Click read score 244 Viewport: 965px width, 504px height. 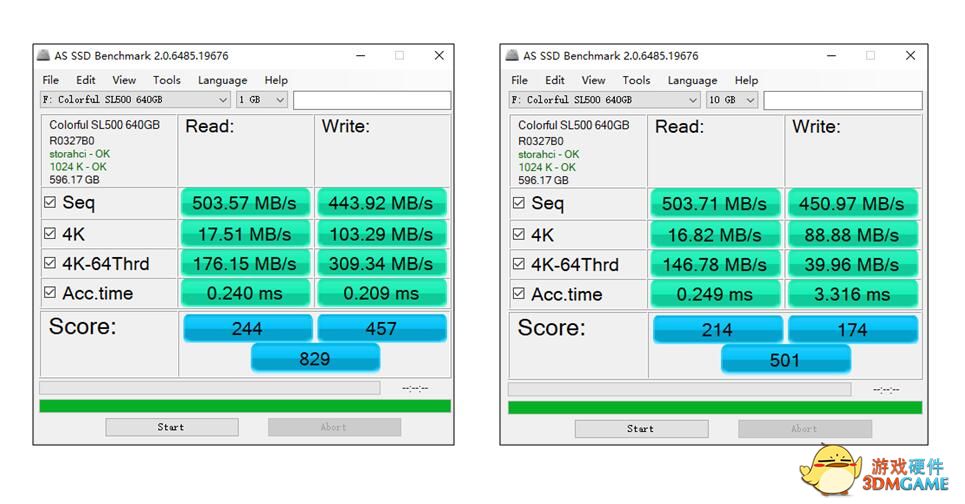coord(247,328)
